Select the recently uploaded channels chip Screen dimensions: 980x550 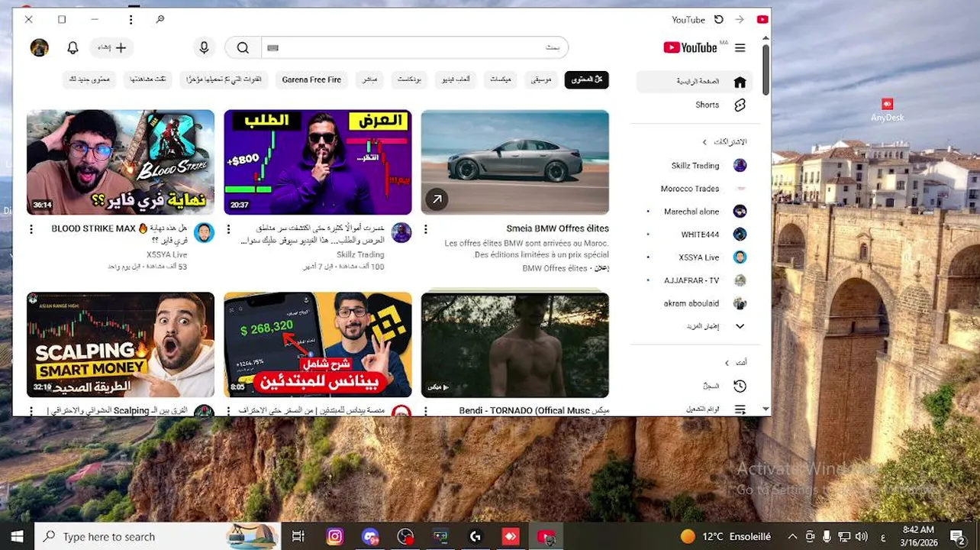click(x=224, y=79)
